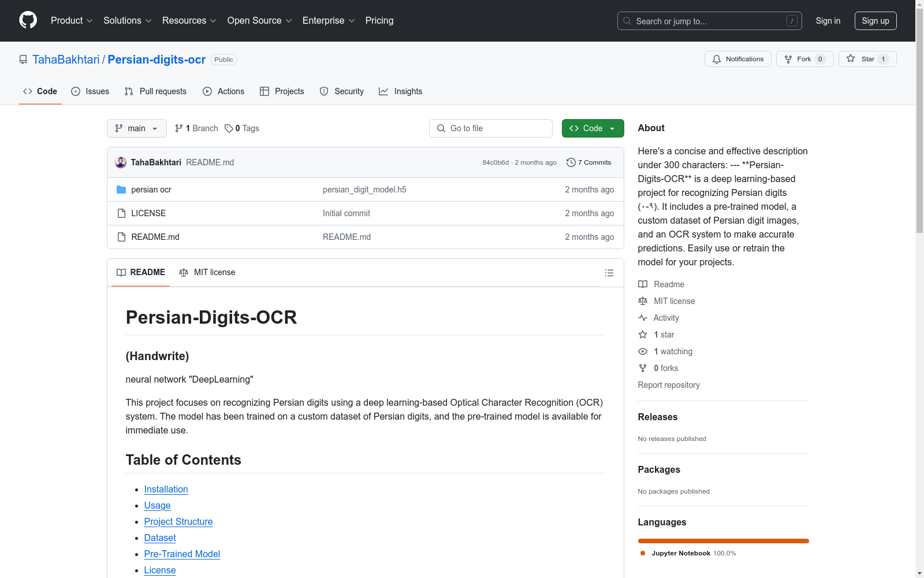Click the Sign up button
The height and width of the screenshot is (578, 924).
(875, 21)
